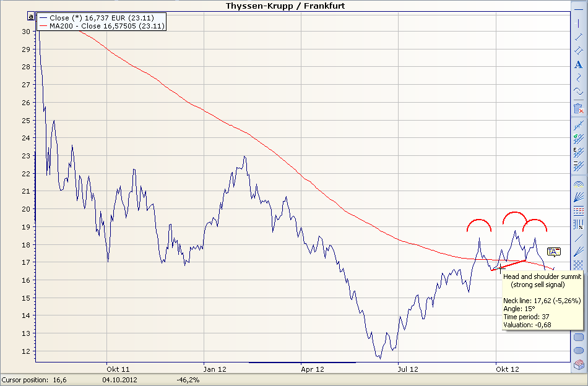This screenshot has height=386, width=588.
Task: Click the rounded rectangle shape tool
Action: 578,338
